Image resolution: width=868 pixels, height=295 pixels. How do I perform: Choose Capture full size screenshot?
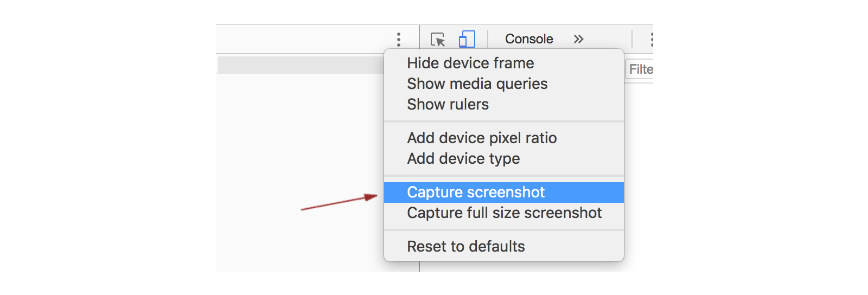pyautogui.click(x=504, y=213)
